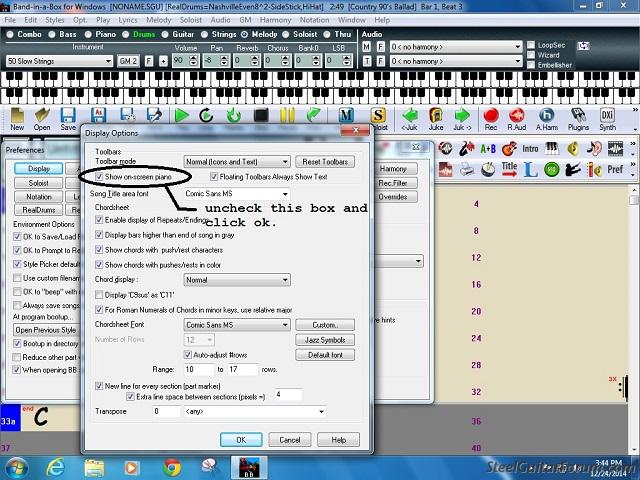Click the saxophone toolbar icon

pos(467,149)
